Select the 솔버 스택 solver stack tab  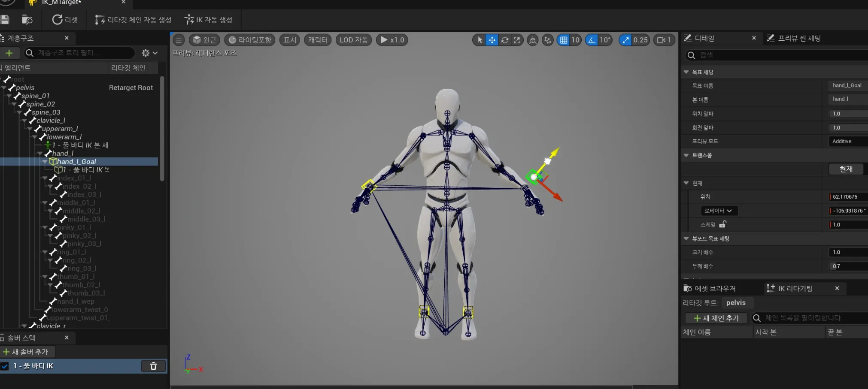tap(21, 338)
